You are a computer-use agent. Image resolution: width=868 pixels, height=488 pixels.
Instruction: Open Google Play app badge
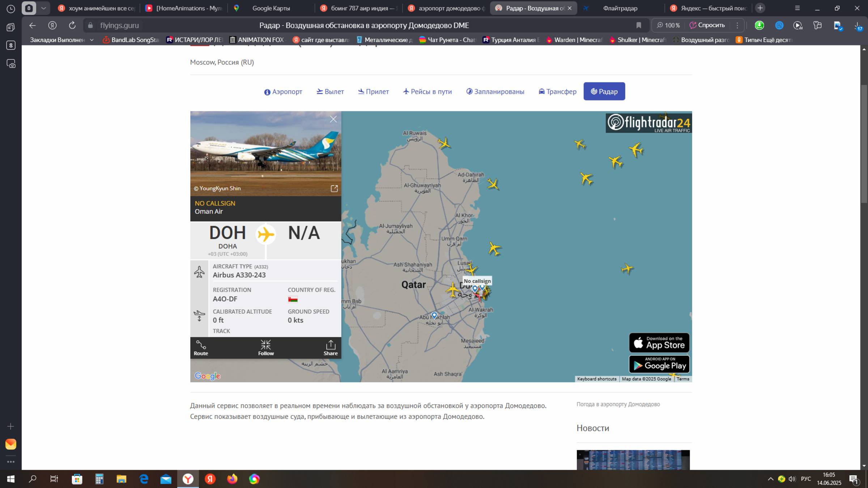pyautogui.click(x=659, y=364)
